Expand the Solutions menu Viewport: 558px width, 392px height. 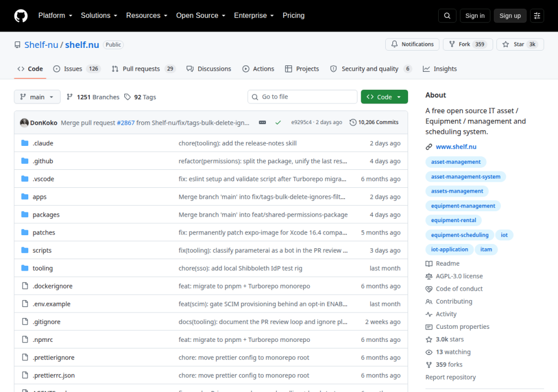tap(99, 16)
